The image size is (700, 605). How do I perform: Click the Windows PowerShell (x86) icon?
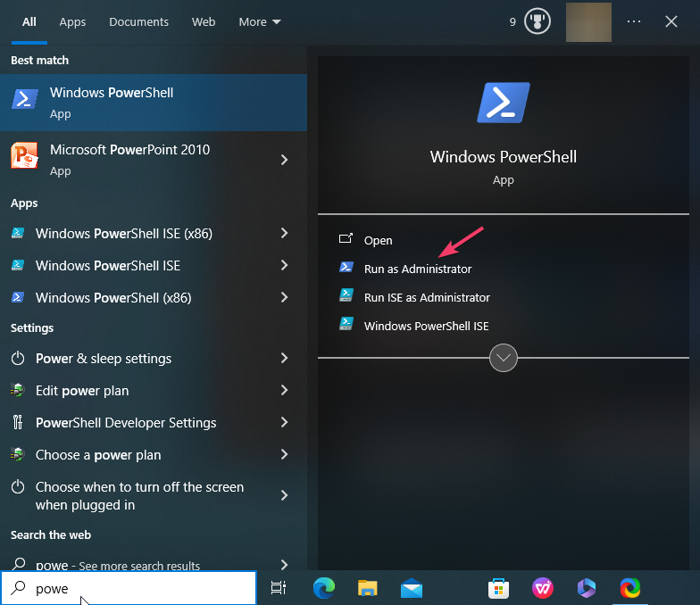tap(18, 297)
